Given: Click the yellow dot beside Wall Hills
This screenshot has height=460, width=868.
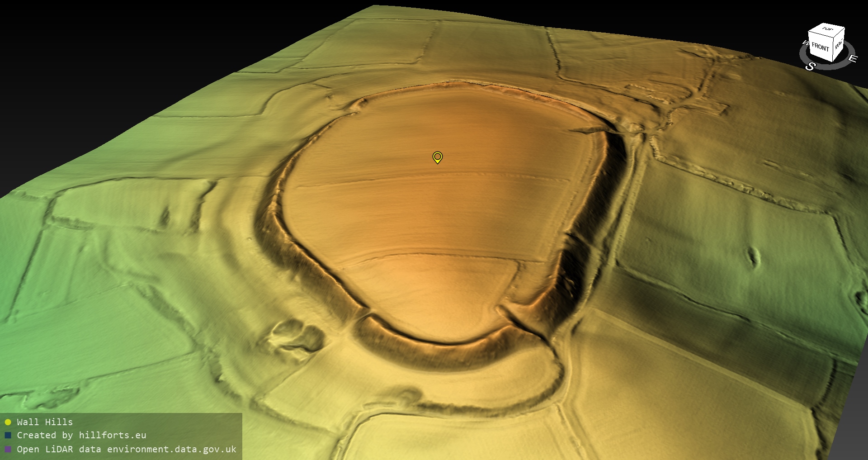Looking at the screenshot, I should click(x=8, y=422).
